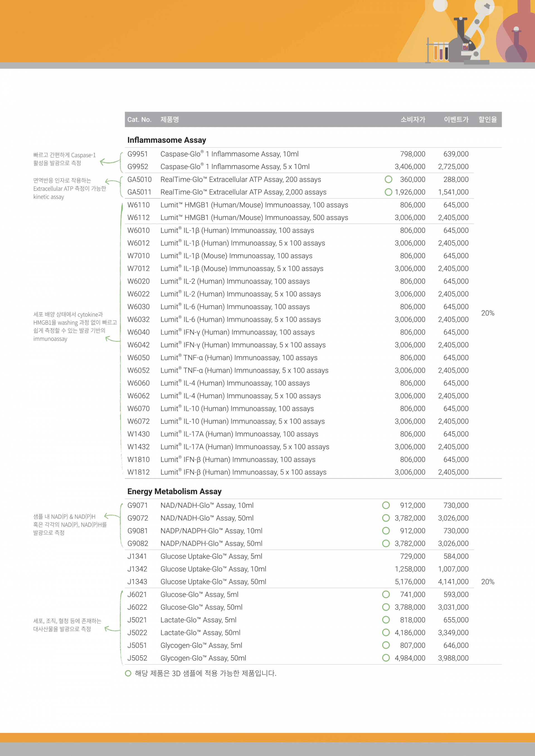
Task: Click the Lumit HMGB1 100 assays product name
Action: [x=254, y=205]
